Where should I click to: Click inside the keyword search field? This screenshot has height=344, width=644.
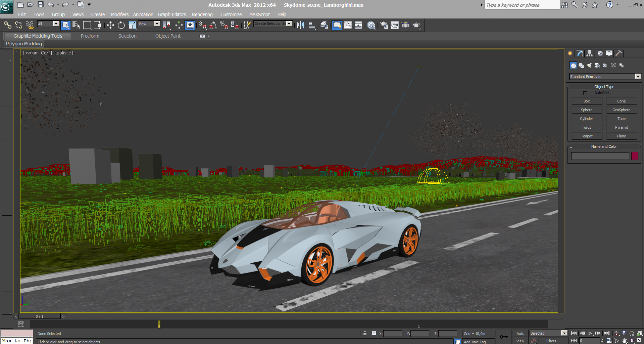tap(522, 5)
